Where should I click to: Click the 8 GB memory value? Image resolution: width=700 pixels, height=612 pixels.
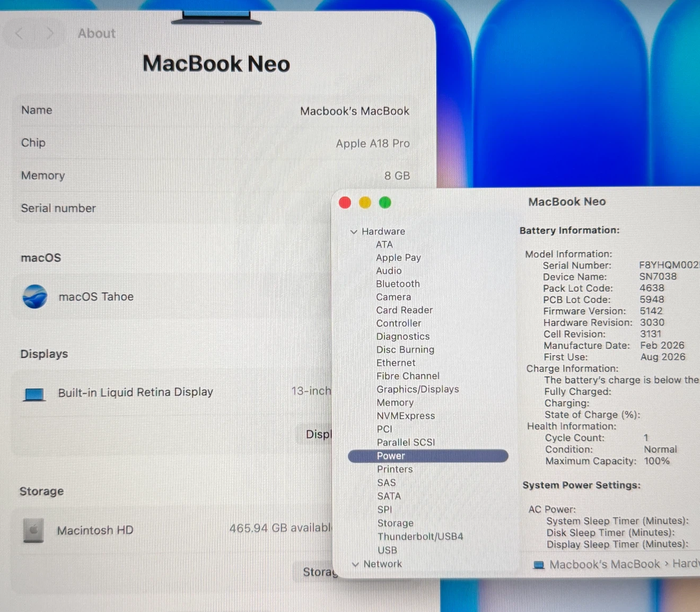[x=397, y=176]
